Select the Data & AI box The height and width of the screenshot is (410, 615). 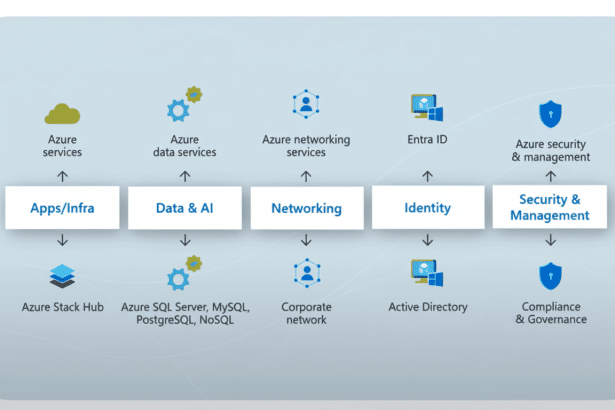[x=184, y=208]
